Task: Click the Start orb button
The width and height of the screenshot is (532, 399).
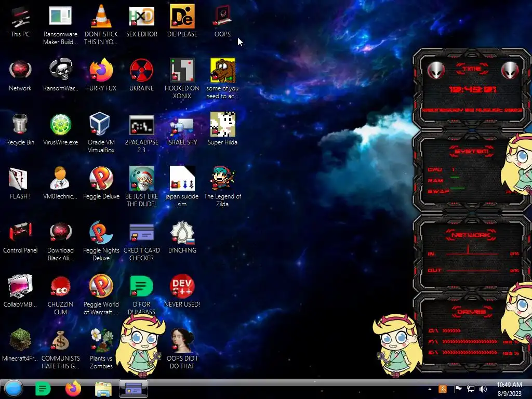Action: coord(14,389)
